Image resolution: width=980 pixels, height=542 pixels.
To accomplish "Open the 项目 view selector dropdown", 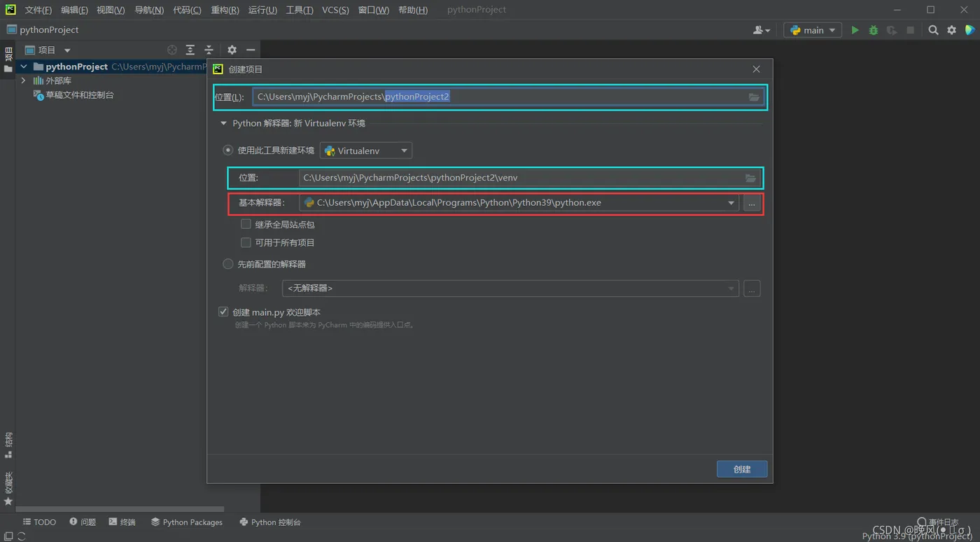I will point(48,50).
